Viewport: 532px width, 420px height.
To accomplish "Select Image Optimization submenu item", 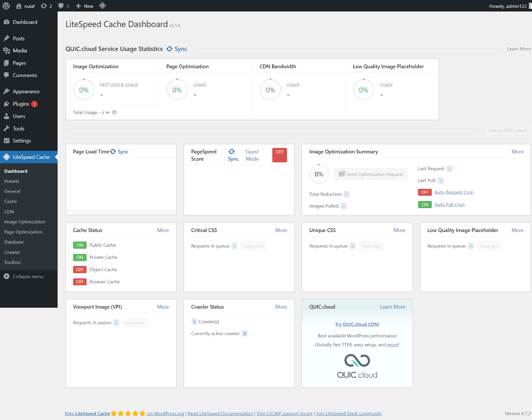I will pos(25,222).
